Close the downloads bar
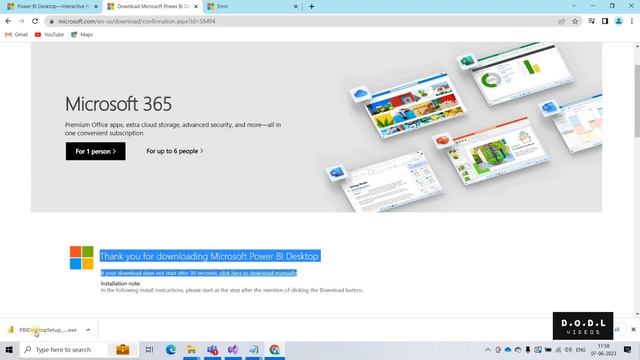The height and width of the screenshot is (360, 640). (x=633, y=329)
